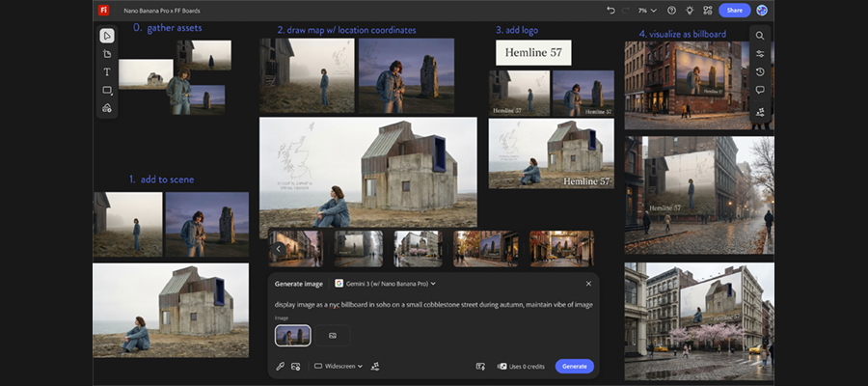
Task: Select the woman in denim cutout asset
Action: [x=178, y=91]
